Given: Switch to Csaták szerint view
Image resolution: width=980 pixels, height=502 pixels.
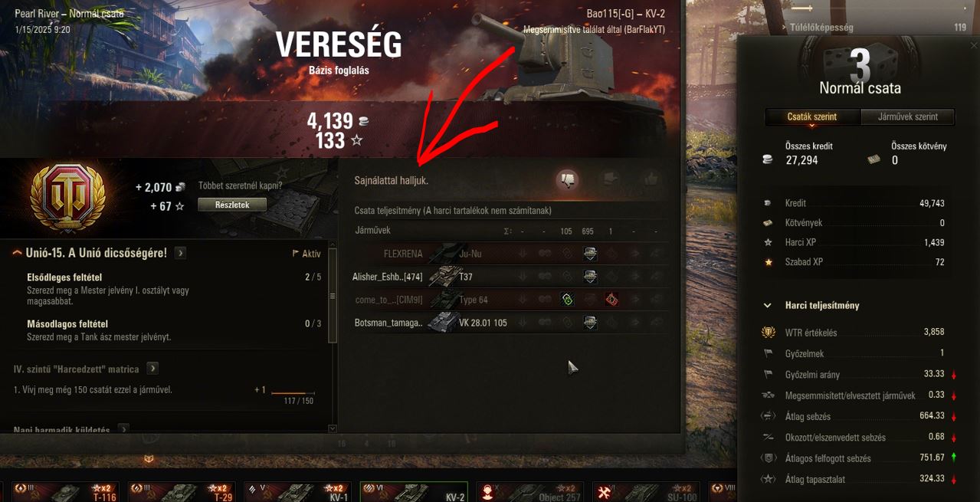Looking at the screenshot, I should tap(812, 117).
